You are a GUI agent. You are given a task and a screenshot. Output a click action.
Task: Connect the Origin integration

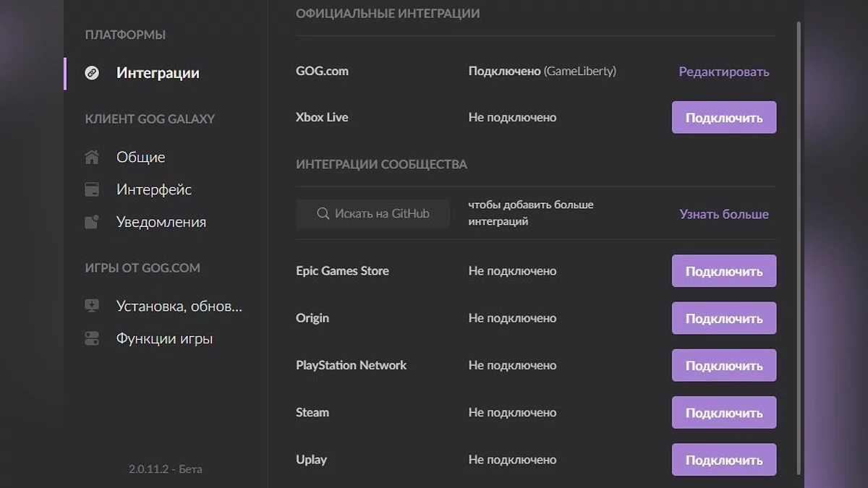[723, 318]
